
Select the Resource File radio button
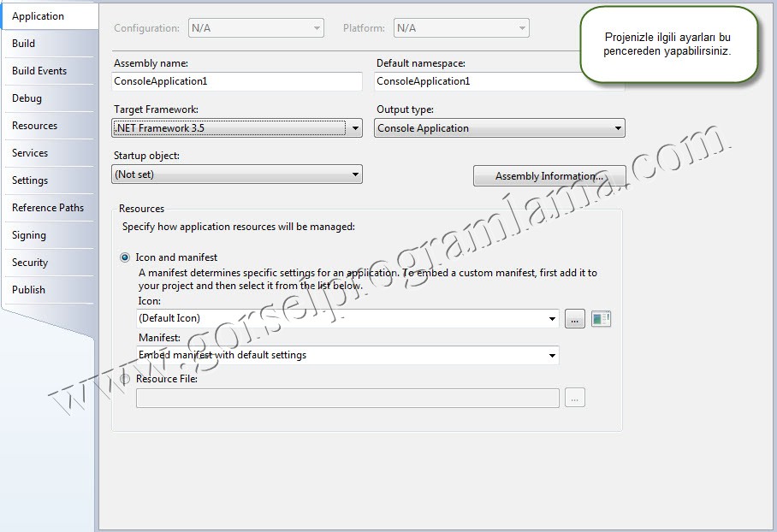click(126, 379)
